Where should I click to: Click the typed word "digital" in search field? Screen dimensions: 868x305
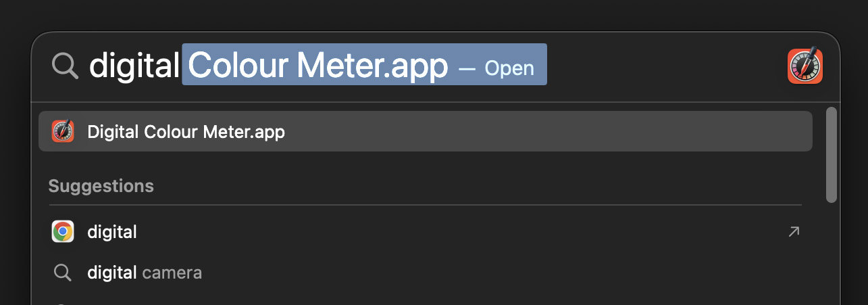coord(134,65)
